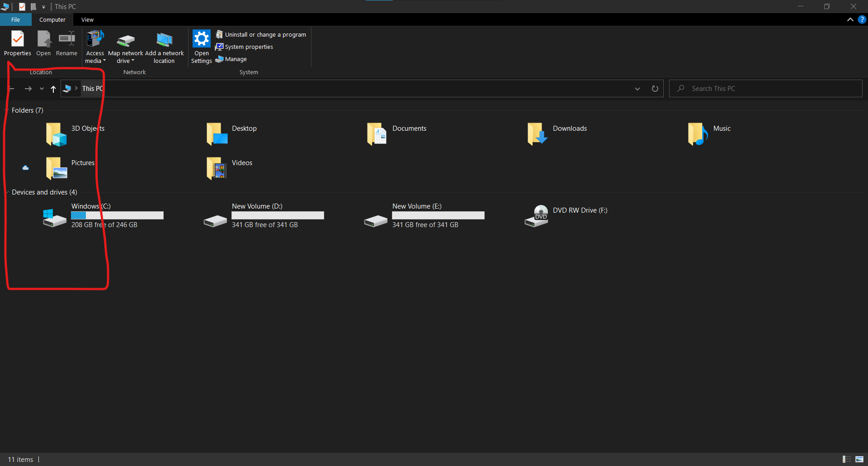Switch to details view in status bar

pyautogui.click(x=847, y=459)
